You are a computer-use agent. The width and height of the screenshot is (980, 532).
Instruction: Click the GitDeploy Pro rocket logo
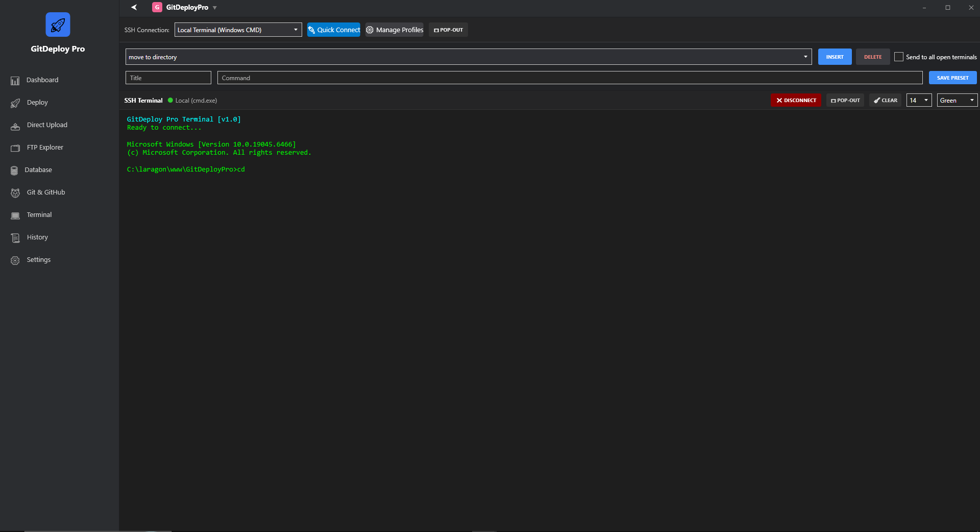coord(57,25)
